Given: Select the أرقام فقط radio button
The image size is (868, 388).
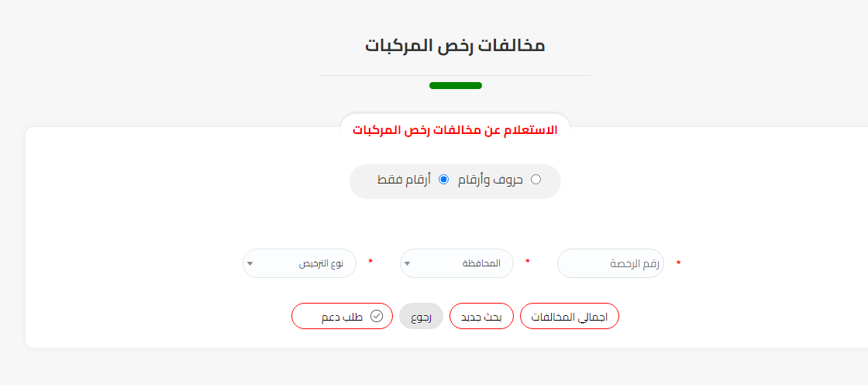Looking at the screenshot, I should 444,180.
